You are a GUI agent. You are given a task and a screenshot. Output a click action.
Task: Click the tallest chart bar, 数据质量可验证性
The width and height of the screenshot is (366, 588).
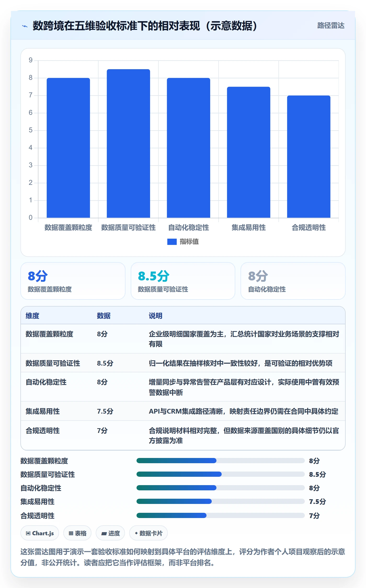pos(128,143)
